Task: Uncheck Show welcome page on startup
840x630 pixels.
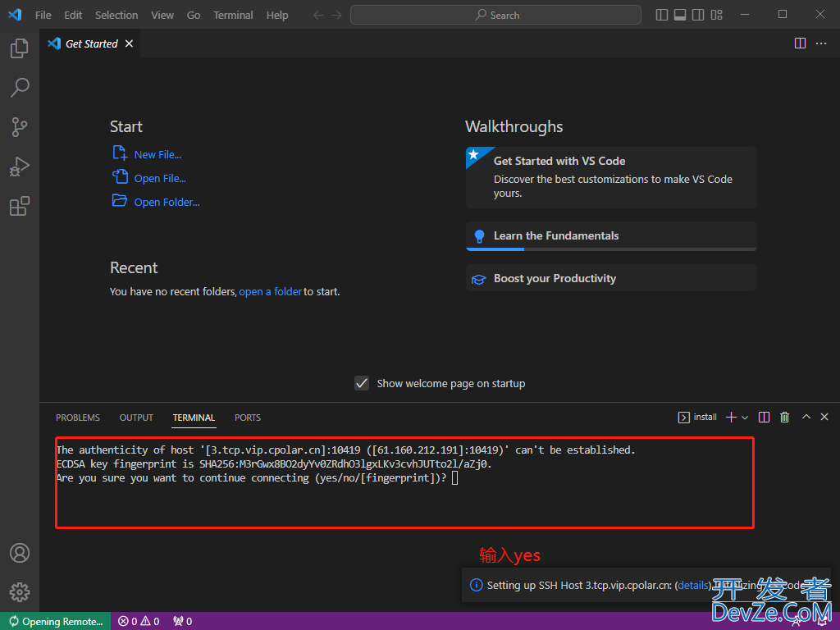Action: pyautogui.click(x=362, y=383)
